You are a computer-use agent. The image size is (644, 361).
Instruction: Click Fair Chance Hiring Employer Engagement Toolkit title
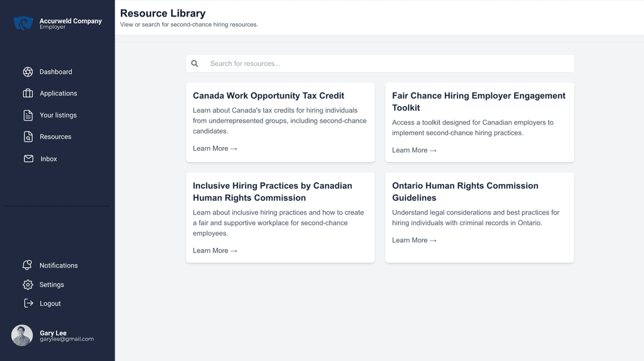click(478, 102)
